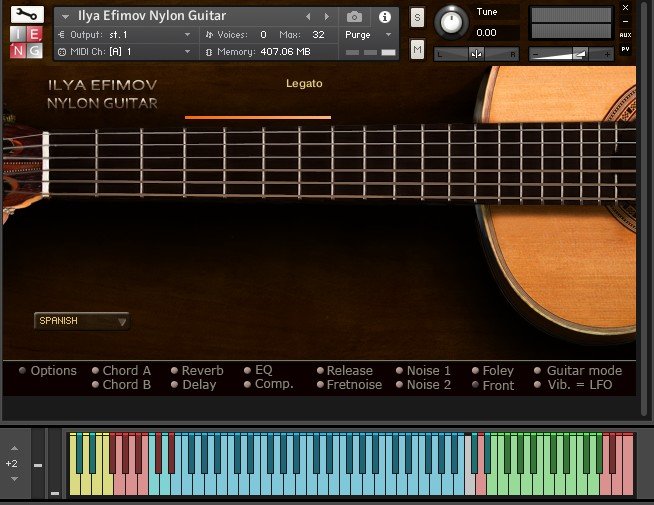The image size is (654, 505).
Task: Open the Output st. 1 dropdown
Action: 124,35
